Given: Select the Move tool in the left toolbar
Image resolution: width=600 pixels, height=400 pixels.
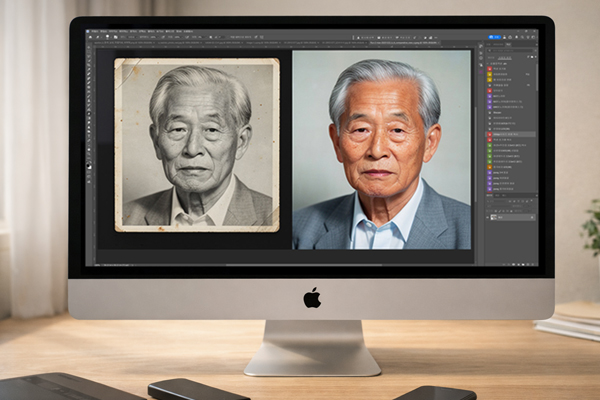Looking at the screenshot, I should click(x=88, y=51).
